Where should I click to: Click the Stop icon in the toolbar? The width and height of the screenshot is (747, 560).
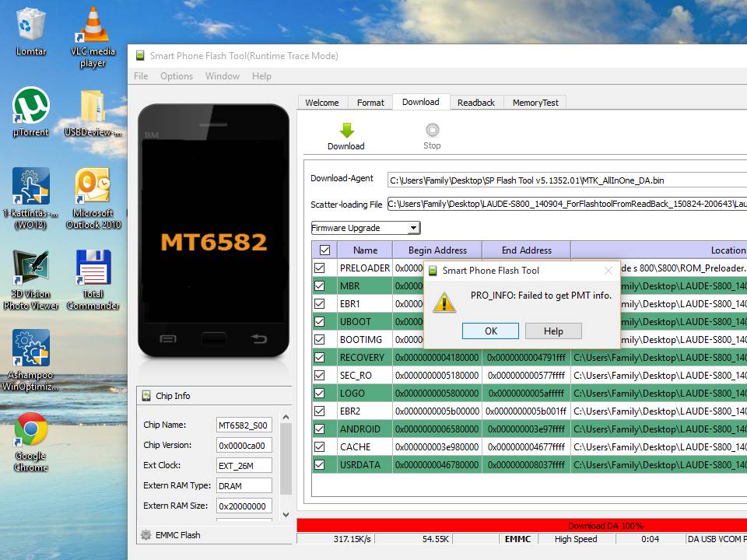pyautogui.click(x=432, y=130)
